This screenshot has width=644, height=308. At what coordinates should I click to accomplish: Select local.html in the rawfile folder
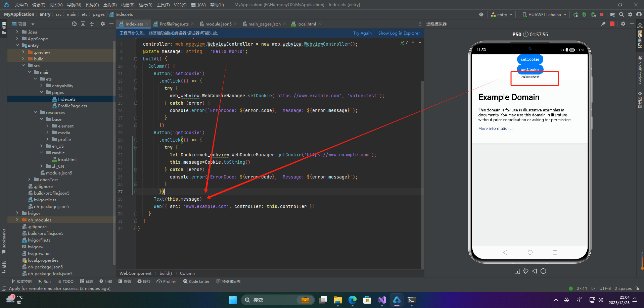pos(67,159)
